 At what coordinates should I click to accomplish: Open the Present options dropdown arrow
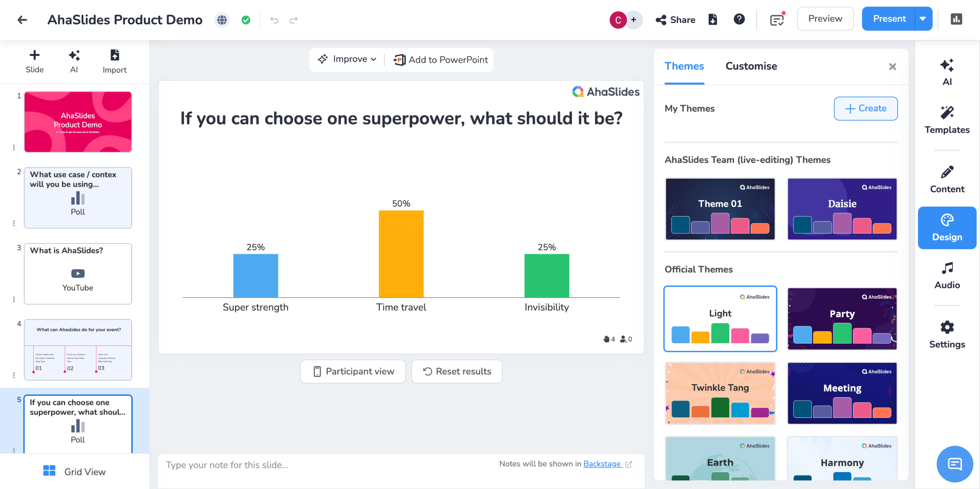[923, 19]
